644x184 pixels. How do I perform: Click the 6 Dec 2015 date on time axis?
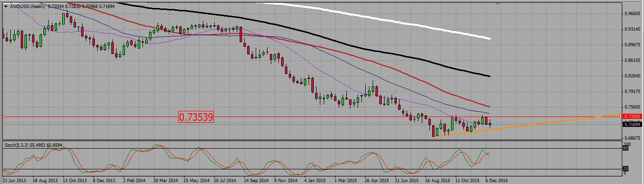click(x=497, y=180)
